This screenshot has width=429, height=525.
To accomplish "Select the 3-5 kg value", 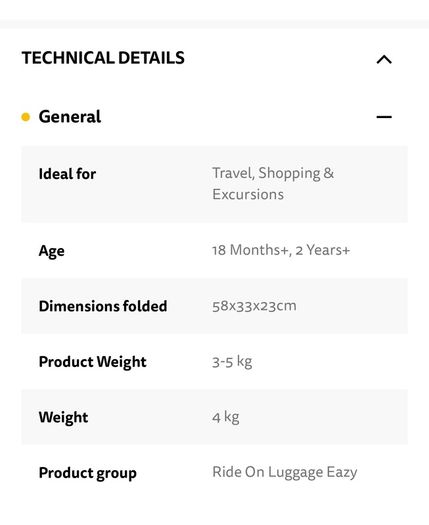I will click(x=232, y=362).
